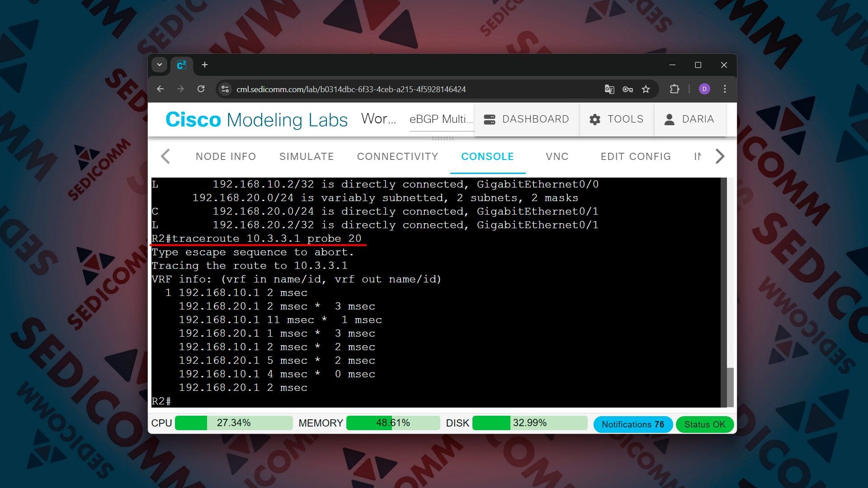The width and height of the screenshot is (868, 488).
Task: Open a new browser tab
Action: [205, 65]
